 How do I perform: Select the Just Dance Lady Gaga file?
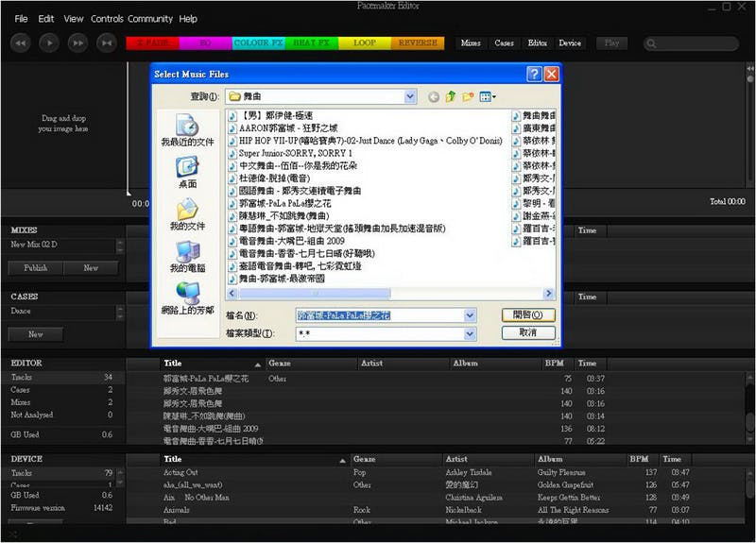click(x=366, y=141)
